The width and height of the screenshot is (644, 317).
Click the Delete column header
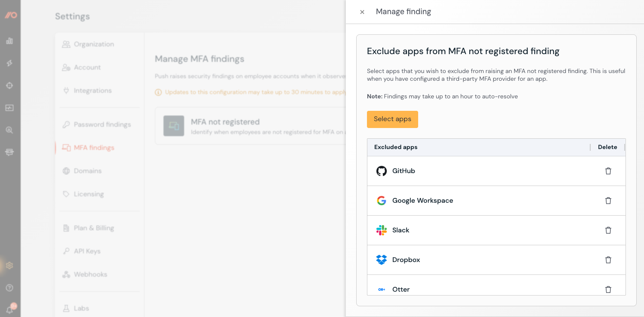pos(607,147)
